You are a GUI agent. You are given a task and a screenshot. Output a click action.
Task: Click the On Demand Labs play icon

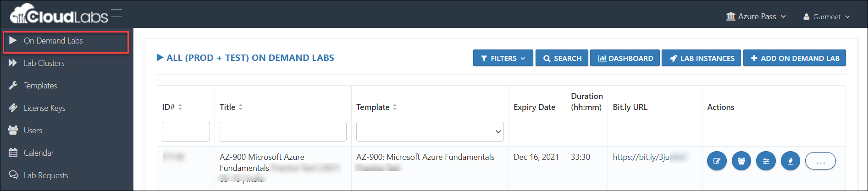pos(13,40)
